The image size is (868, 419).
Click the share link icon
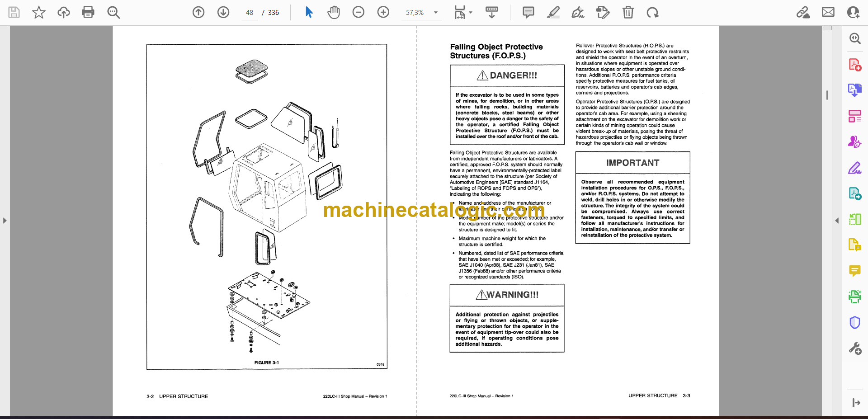pyautogui.click(x=803, y=12)
